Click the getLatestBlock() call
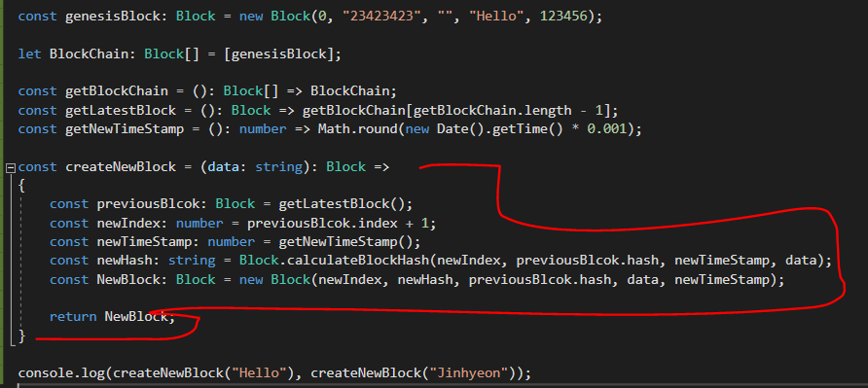The width and height of the screenshot is (868, 388). 343,203
